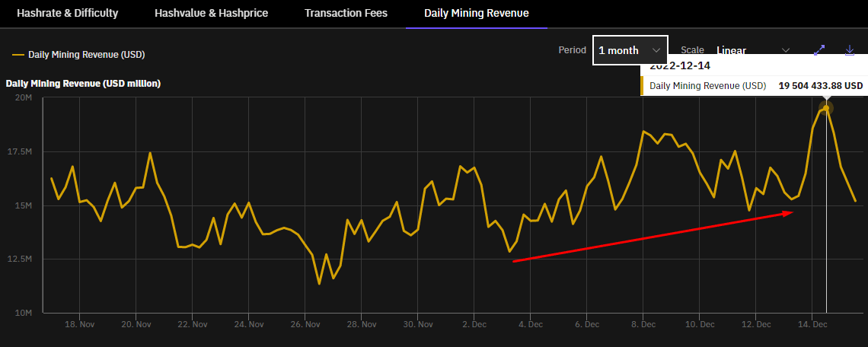
Task: Select the Transaction Fees tab
Action: tap(346, 13)
